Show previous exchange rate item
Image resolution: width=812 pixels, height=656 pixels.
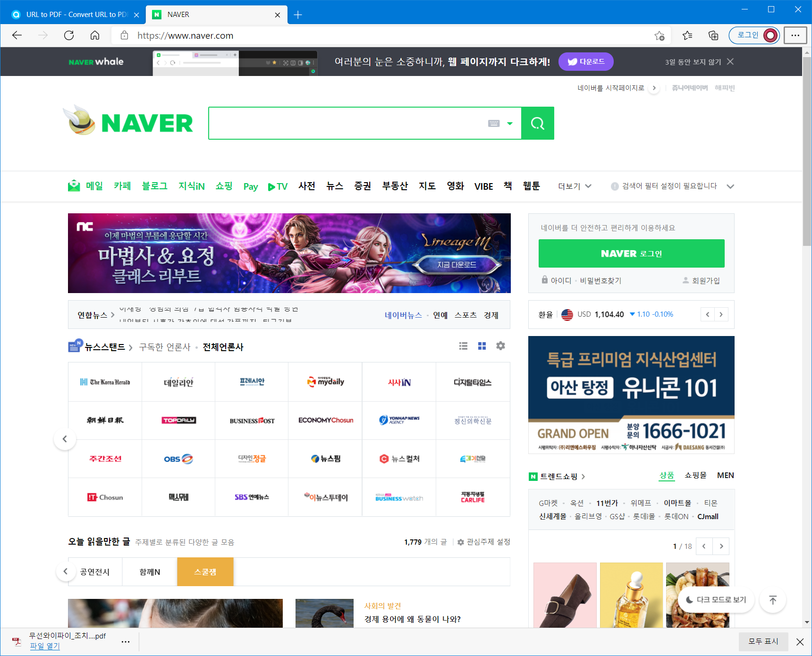point(707,314)
